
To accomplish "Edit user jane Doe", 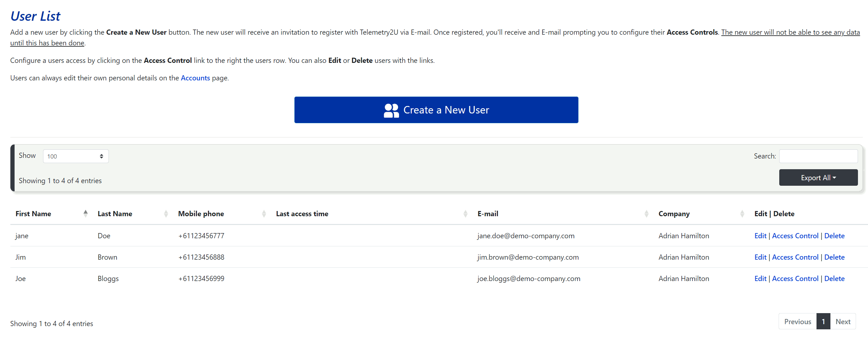I will [x=760, y=236].
